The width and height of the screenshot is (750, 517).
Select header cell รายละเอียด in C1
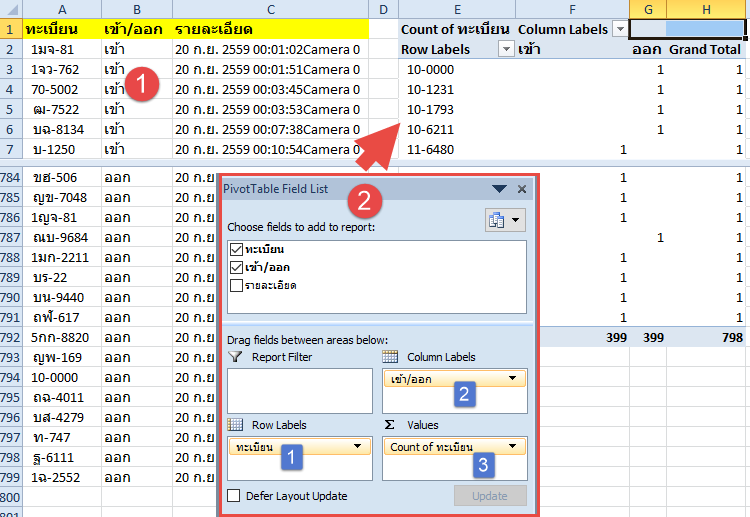pyautogui.click(x=271, y=29)
